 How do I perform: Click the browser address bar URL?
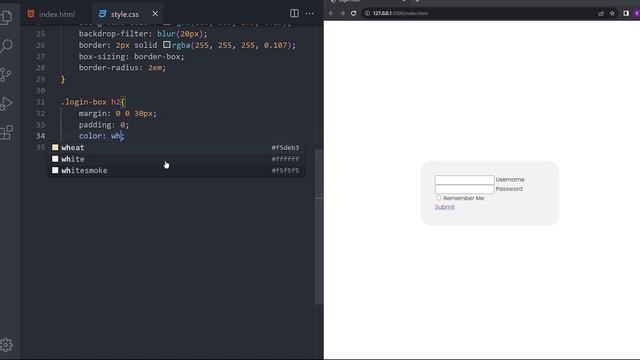point(400,13)
